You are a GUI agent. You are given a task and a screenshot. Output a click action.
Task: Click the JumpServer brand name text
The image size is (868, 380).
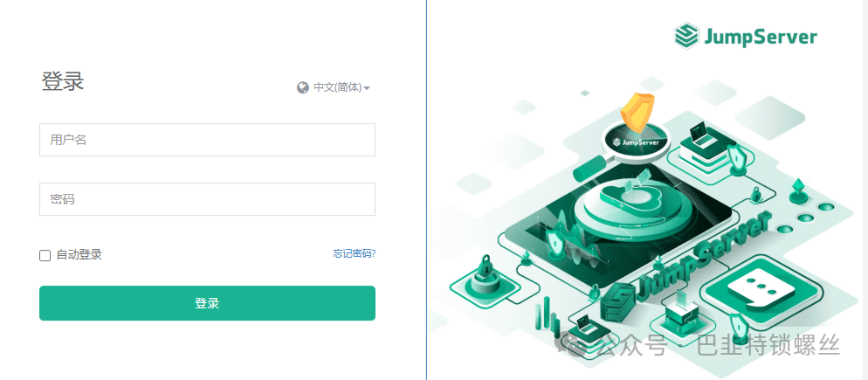click(x=761, y=37)
